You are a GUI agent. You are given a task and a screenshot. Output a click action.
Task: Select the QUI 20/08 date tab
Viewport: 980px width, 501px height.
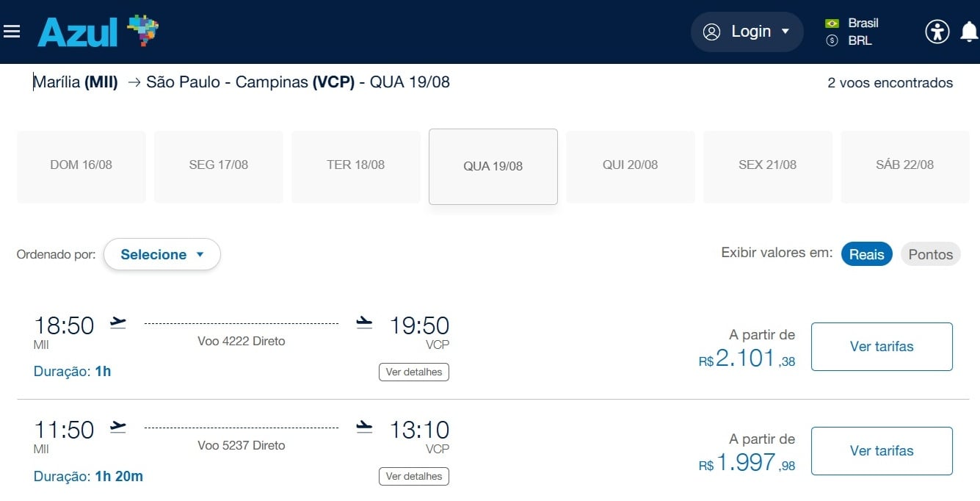pyautogui.click(x=631, y=165)
